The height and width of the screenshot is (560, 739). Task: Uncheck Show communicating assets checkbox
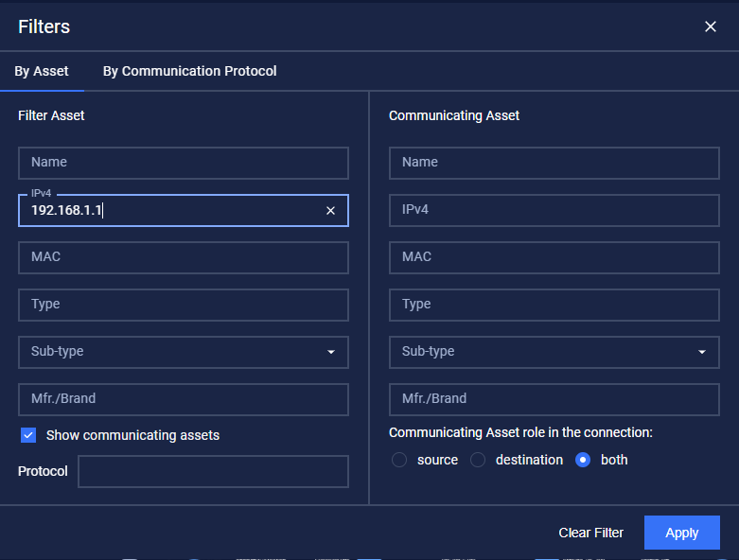pos(28,435)
